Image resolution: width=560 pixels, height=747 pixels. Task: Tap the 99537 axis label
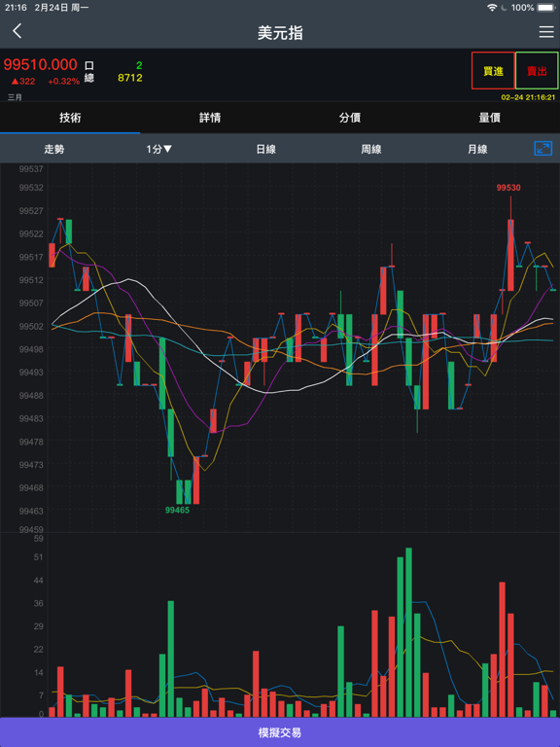tap(31, 169)
